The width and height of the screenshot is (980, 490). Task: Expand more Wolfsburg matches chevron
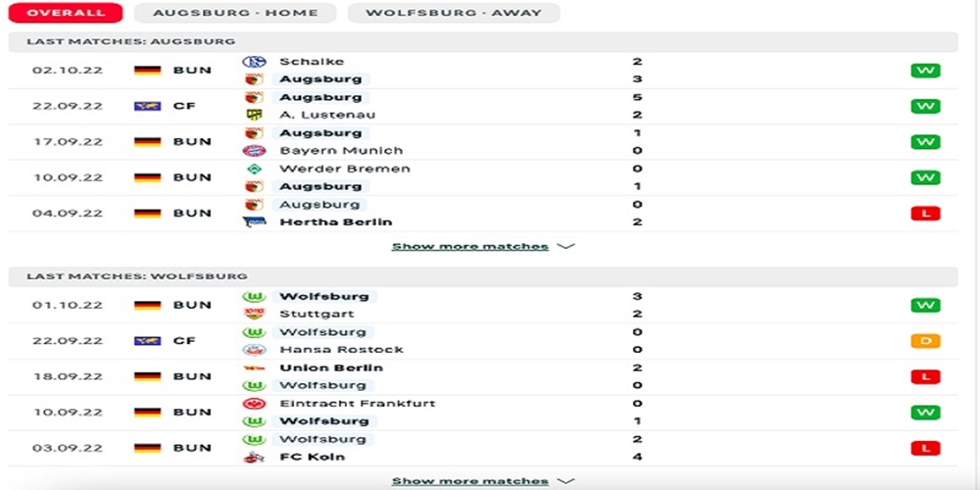pyautogui.click(x=565, y=481)
